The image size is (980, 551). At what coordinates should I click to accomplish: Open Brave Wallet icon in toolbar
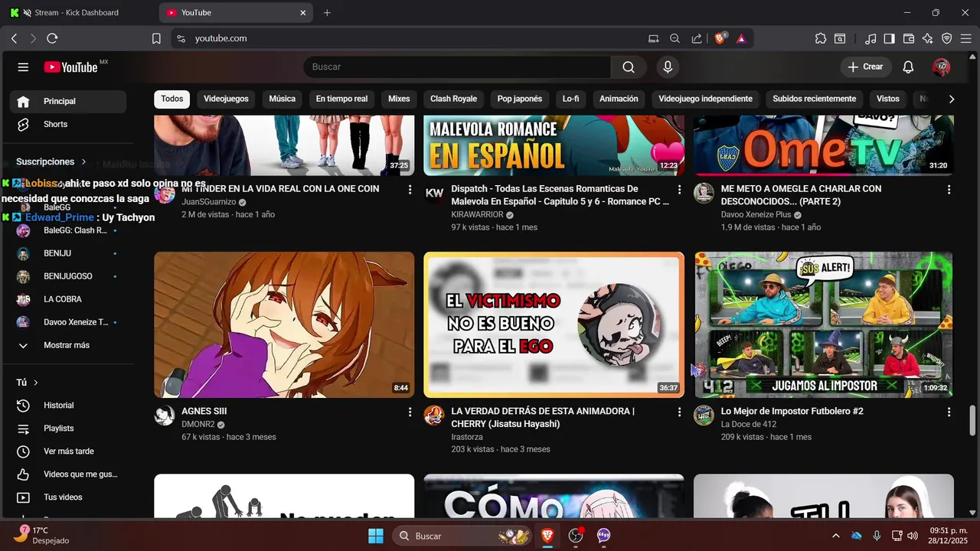click(909, 38)
